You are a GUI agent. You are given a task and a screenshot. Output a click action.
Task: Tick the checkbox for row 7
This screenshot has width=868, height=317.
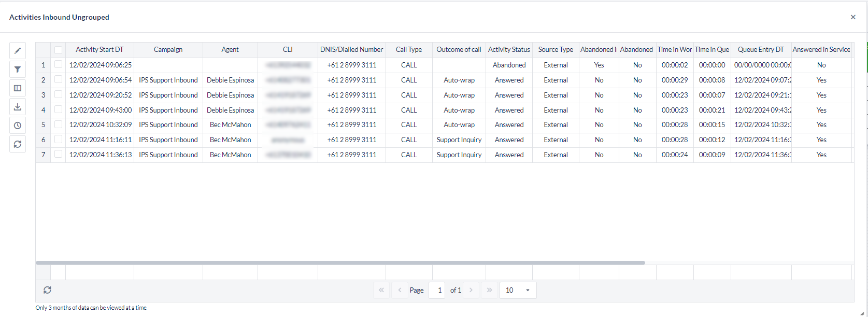point(58,154)
